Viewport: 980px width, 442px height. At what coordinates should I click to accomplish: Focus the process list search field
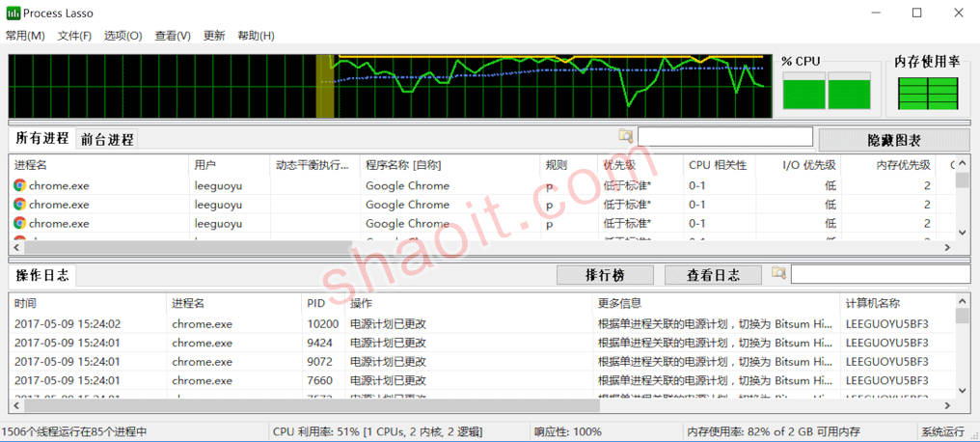725,136
